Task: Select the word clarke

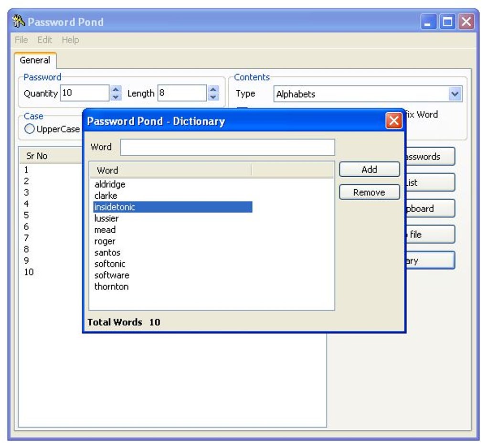Action: pyautogui.click(x=106, y=196)
